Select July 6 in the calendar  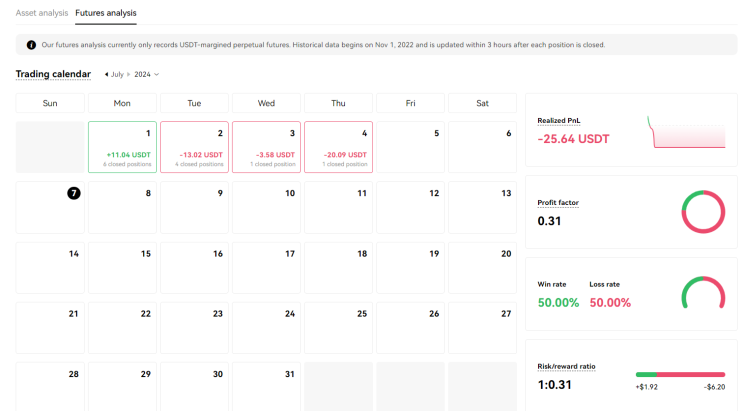pos(482,147)
